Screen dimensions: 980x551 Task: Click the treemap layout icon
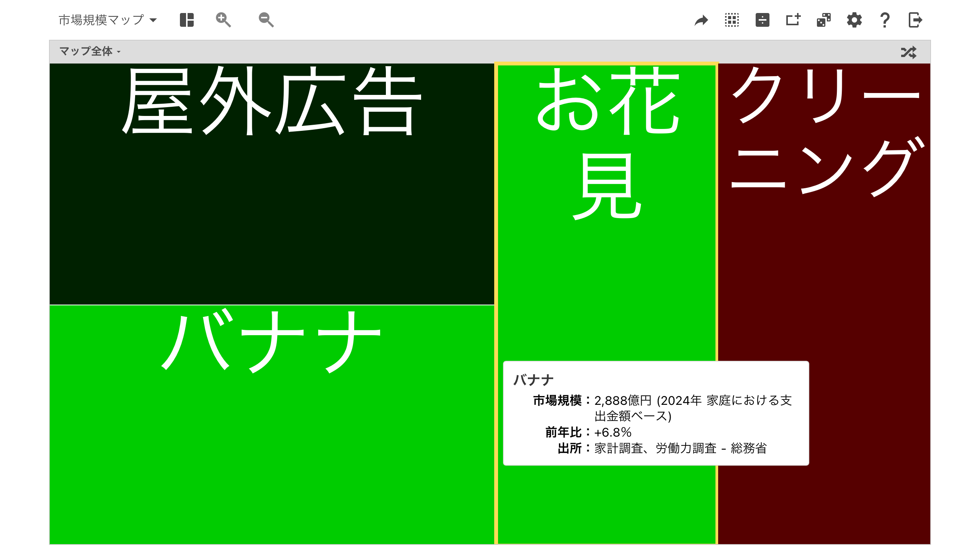click(x=187, y=20)
